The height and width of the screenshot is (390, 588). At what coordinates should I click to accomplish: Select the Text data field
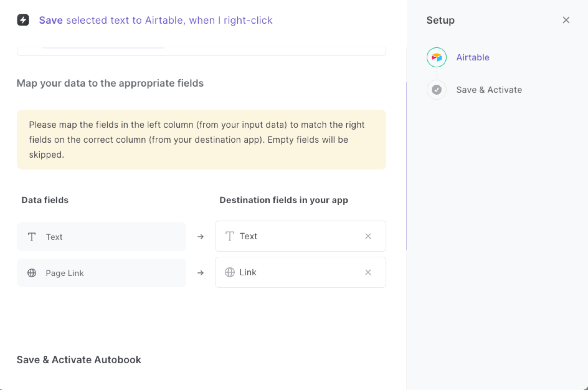tap(101, 237)
